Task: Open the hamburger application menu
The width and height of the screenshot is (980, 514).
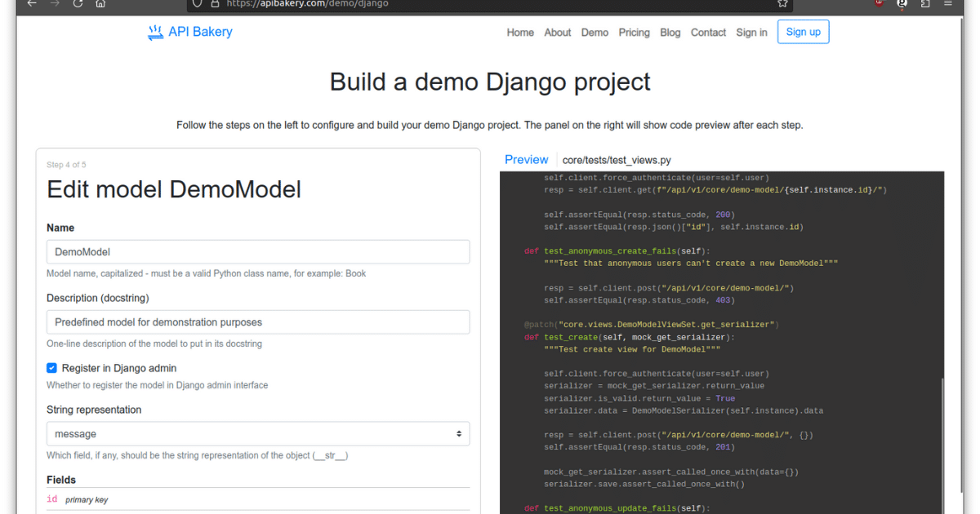Action: pos(947,5)
